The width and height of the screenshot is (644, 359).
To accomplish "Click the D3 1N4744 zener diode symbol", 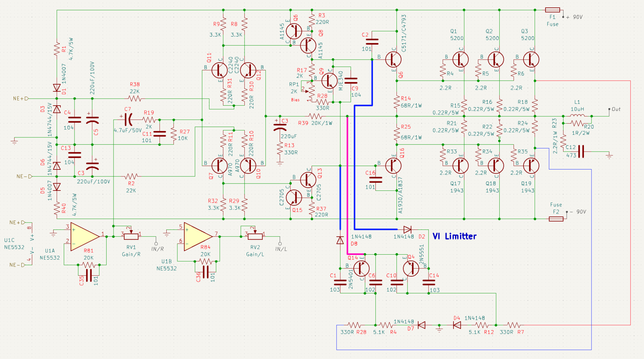I will coord(57,109).
